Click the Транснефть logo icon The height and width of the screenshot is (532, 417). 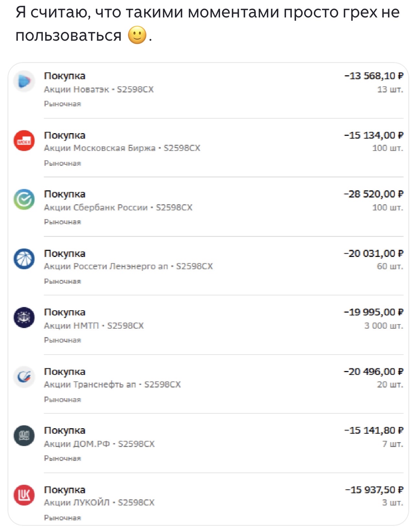click(x=24, y=377)
